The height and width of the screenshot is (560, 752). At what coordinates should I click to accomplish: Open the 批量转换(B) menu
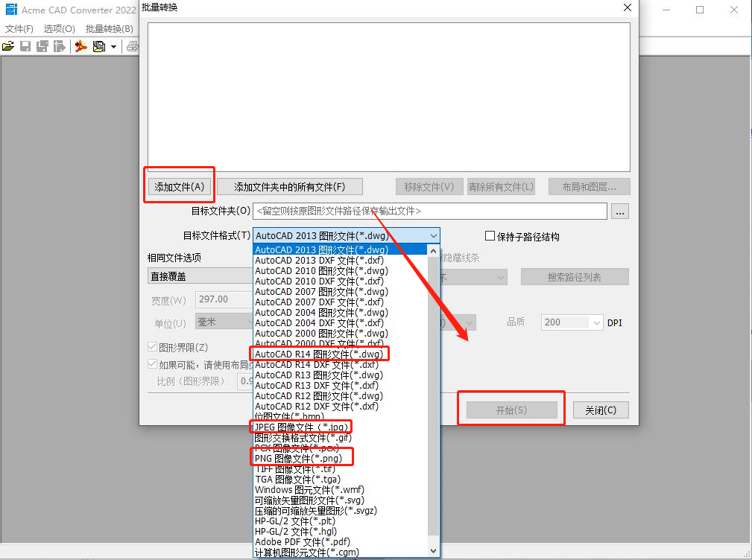pyautogui.click(x=110, y=29)
